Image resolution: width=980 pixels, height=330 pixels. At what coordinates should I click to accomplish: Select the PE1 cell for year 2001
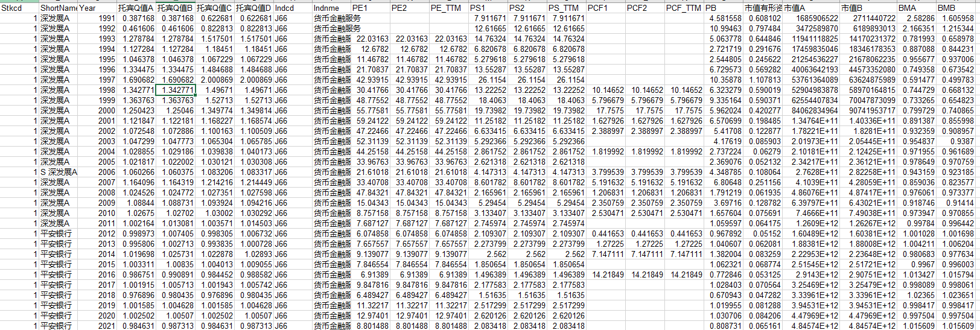point(371,121)
